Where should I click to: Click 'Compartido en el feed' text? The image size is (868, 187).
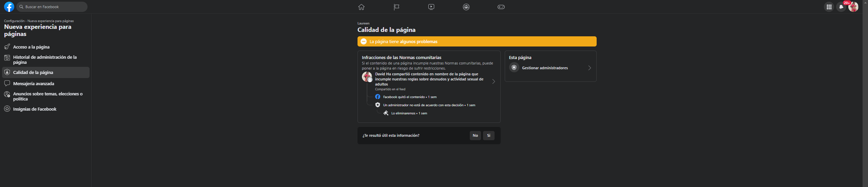coord(390,89)
